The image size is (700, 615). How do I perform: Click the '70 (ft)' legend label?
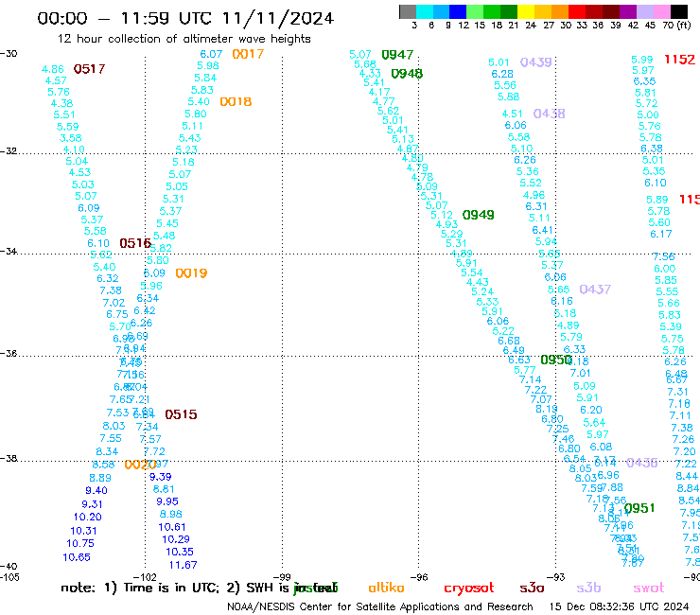click(676, 25)
